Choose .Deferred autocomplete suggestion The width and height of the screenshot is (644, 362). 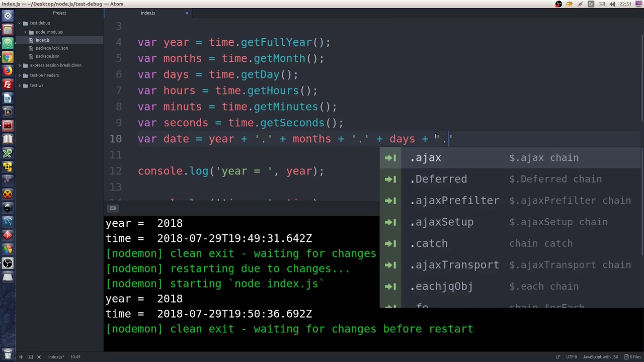tap(511, 179)
